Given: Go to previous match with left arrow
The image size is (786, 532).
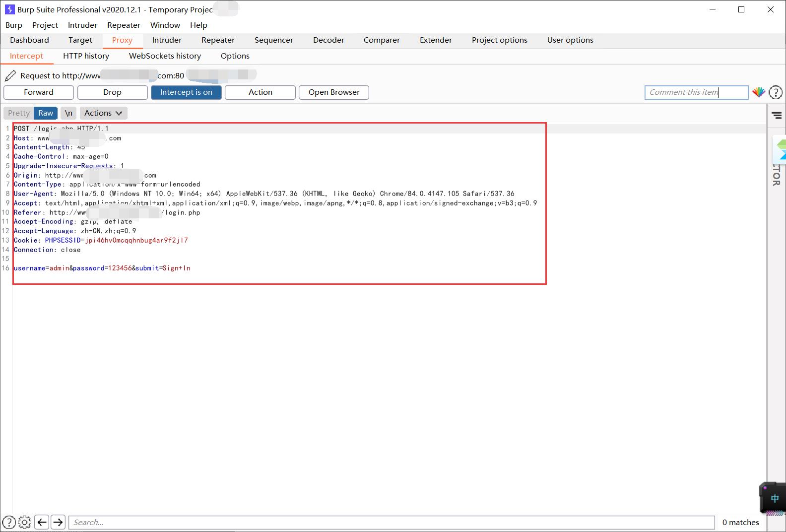Looking at the screenshot, I should coord(42,522).
